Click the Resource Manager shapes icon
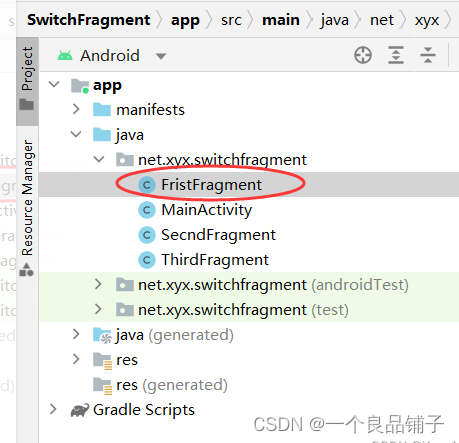Screen dimensions: 459x443 click(27, 270)
